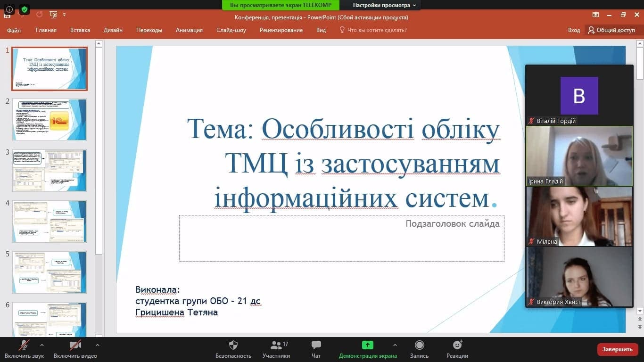Screen dimensions: 644x362
Task: Click the meeting info icon
Action: tap(9, 9)
